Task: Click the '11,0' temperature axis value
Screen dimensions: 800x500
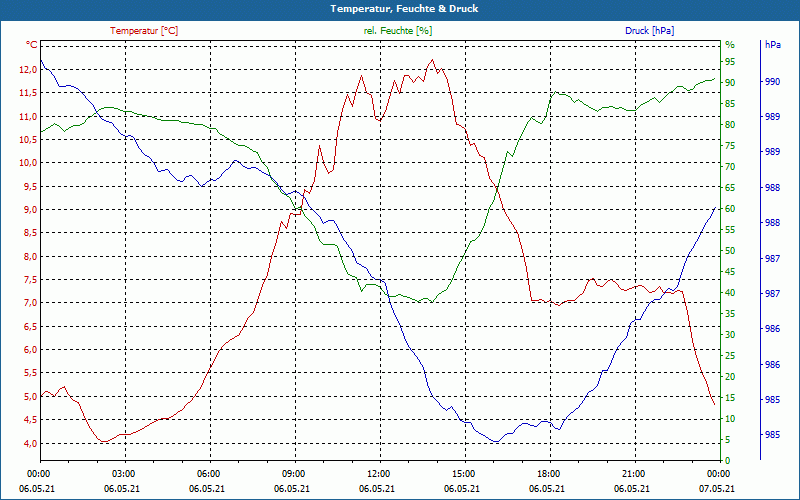Action: click(x=29, y=116)
